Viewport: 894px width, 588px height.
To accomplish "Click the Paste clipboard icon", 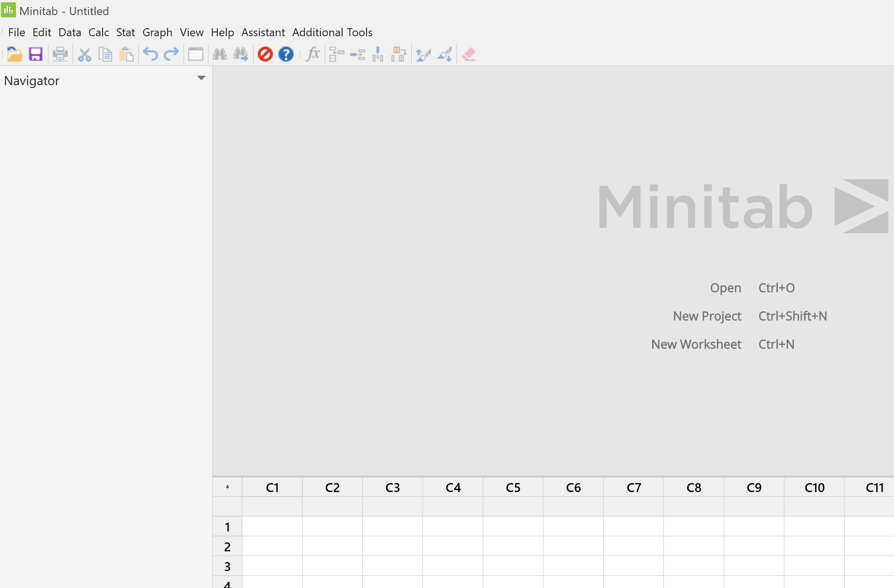I will [126, 54].
